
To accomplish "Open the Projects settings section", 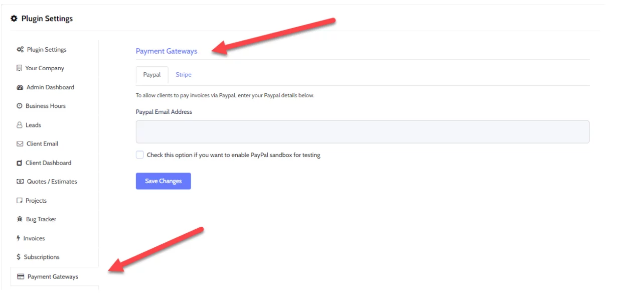I will (x=36, y=201).
